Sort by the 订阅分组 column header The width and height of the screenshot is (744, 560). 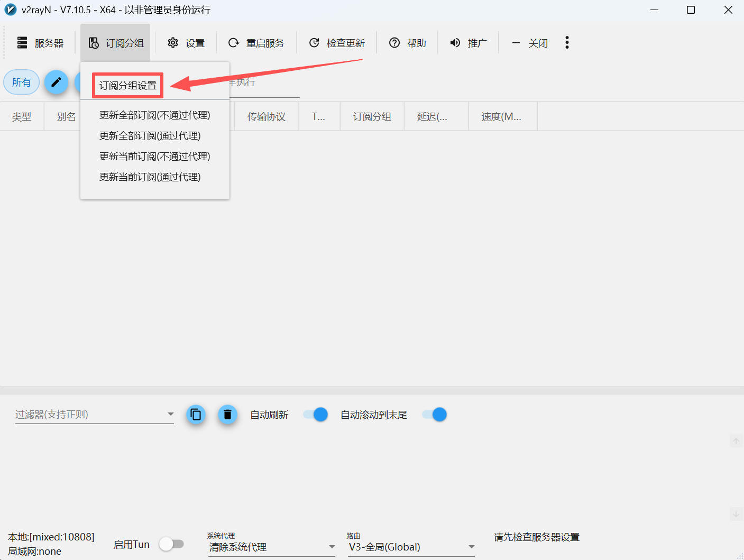(372, 116)
